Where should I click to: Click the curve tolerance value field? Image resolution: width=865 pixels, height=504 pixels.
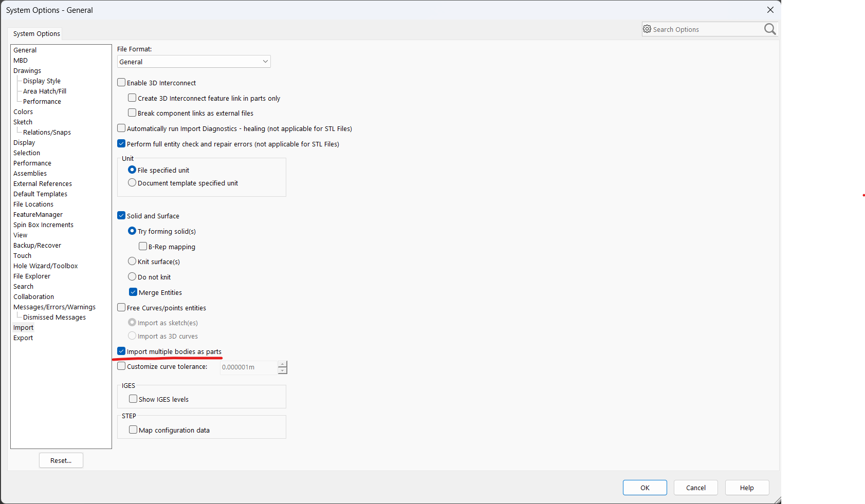249,367
